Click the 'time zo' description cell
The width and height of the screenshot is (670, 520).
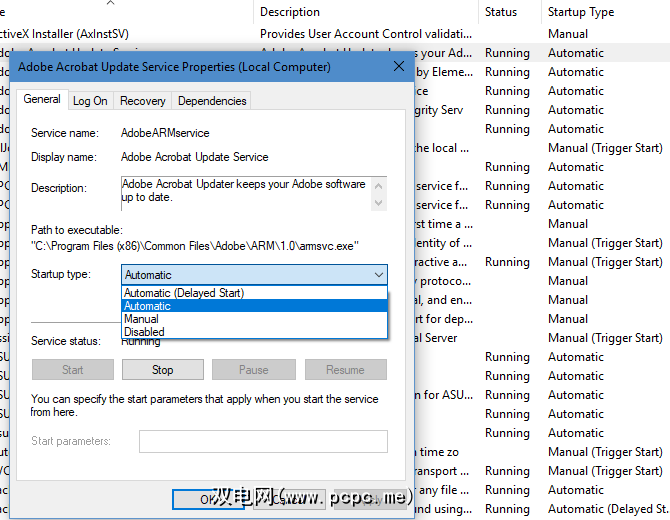click(439, 452)
